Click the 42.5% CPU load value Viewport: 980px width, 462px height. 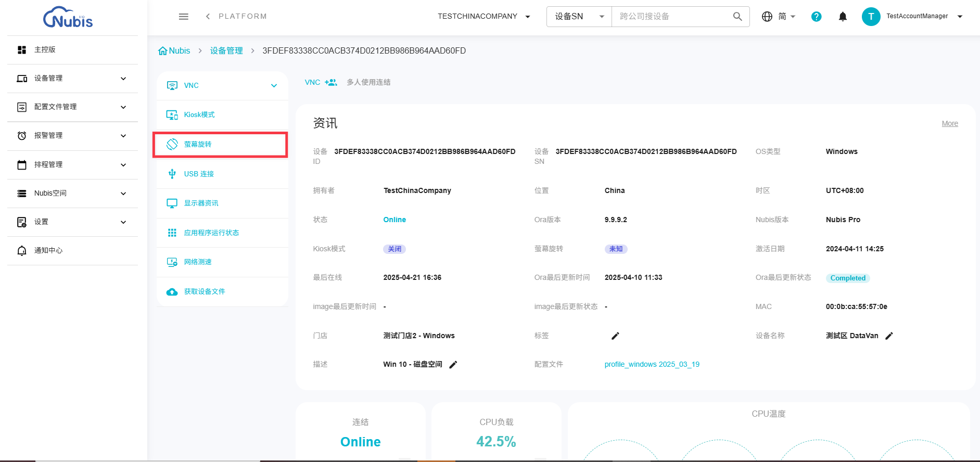[x=496, y=442]
